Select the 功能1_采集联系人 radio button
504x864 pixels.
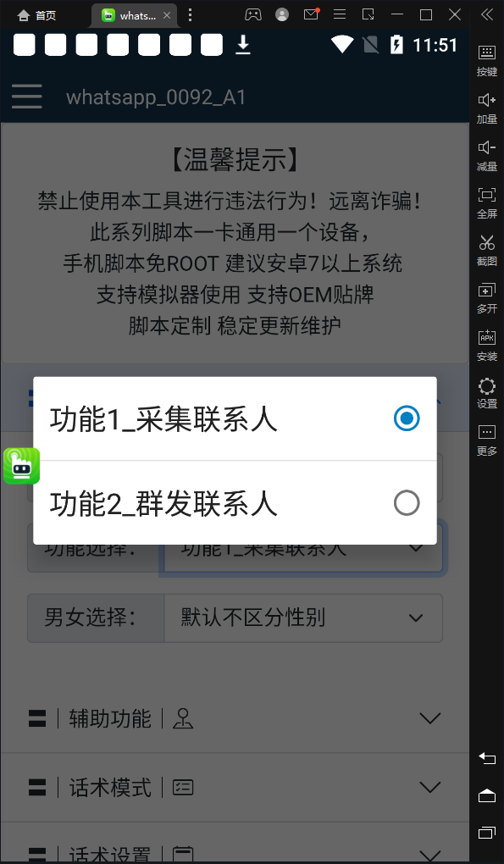click(x=407, y=418)
